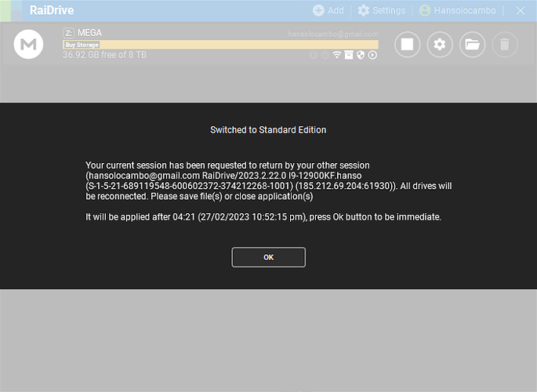Viewport: 537px width, 392px height.
Task: Open the MEGA drive folder in explorer
Action: pos(472,45)
